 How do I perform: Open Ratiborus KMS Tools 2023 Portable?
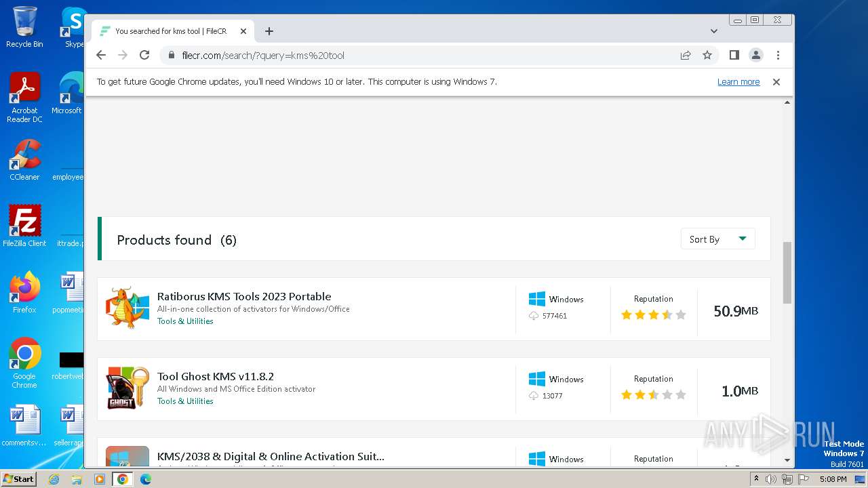[x=244, y=296]
